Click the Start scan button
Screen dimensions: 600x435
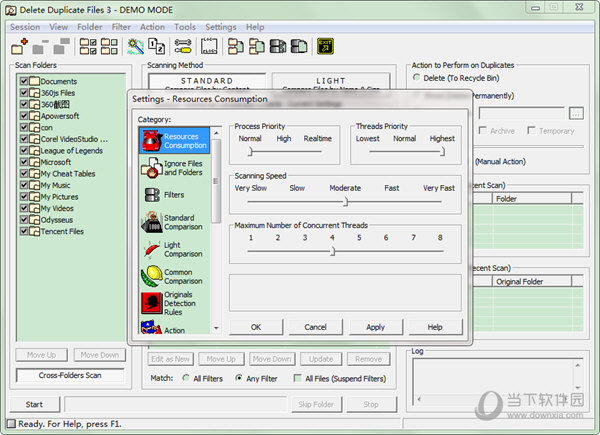(34, 404)
